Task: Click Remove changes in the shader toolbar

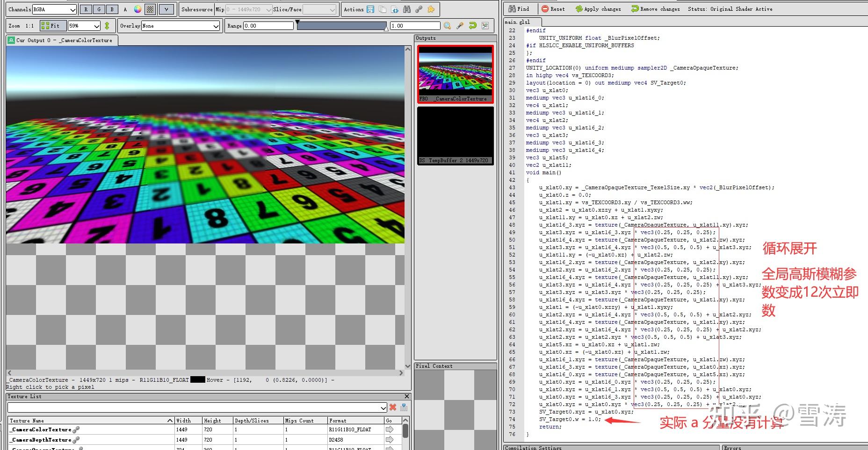Action: [x=655, y=8]
